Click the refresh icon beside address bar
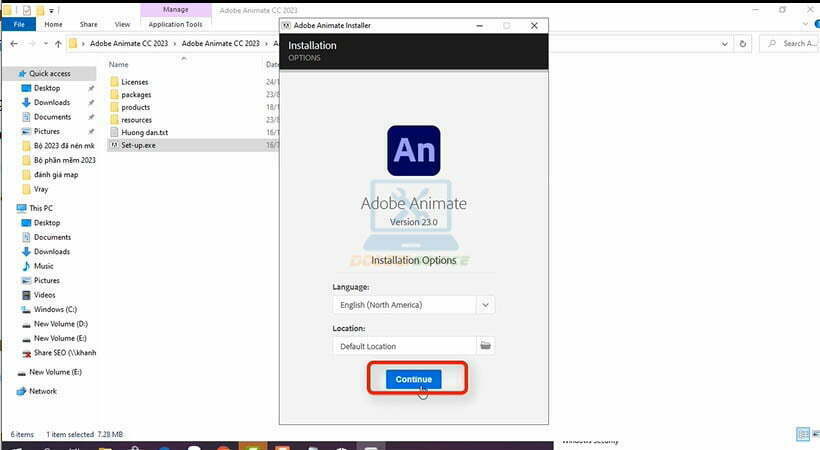 pos(742,44)
